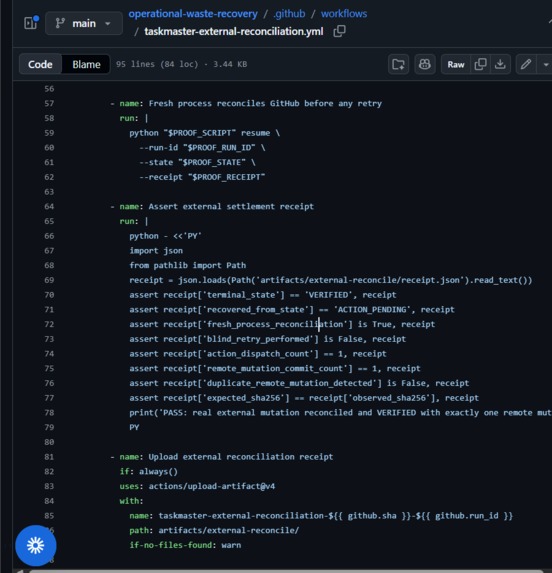
Task: Click the blue floating sun-shaped extension button
Action: (x=36, y=545)
